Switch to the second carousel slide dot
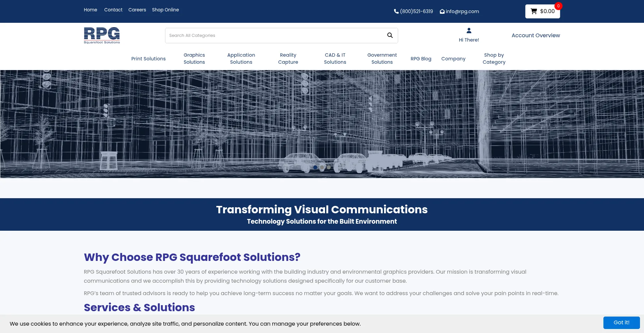Viewport: 644px width, 333px height. pyautogui.click(x=322, y=167)
